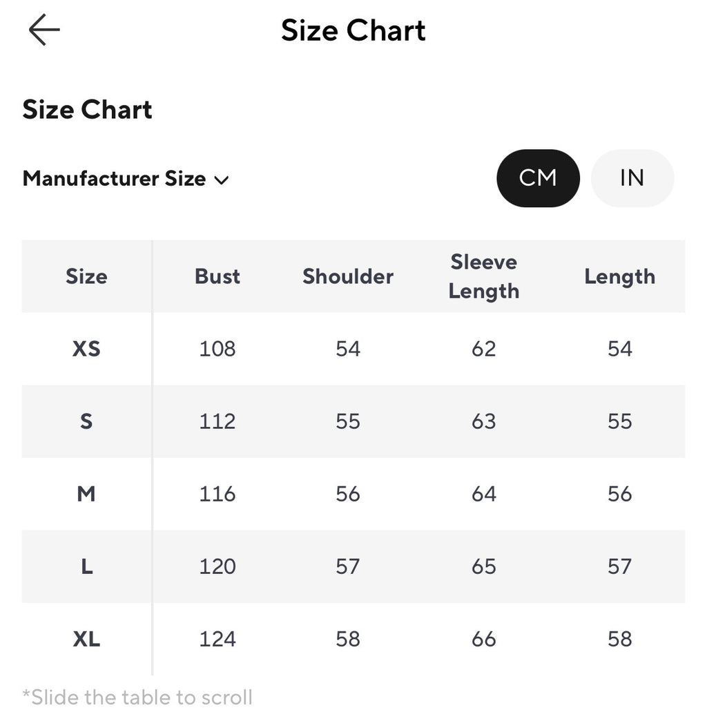
Task: Tap the 124 bust value for XL
Action: point(217,639)
